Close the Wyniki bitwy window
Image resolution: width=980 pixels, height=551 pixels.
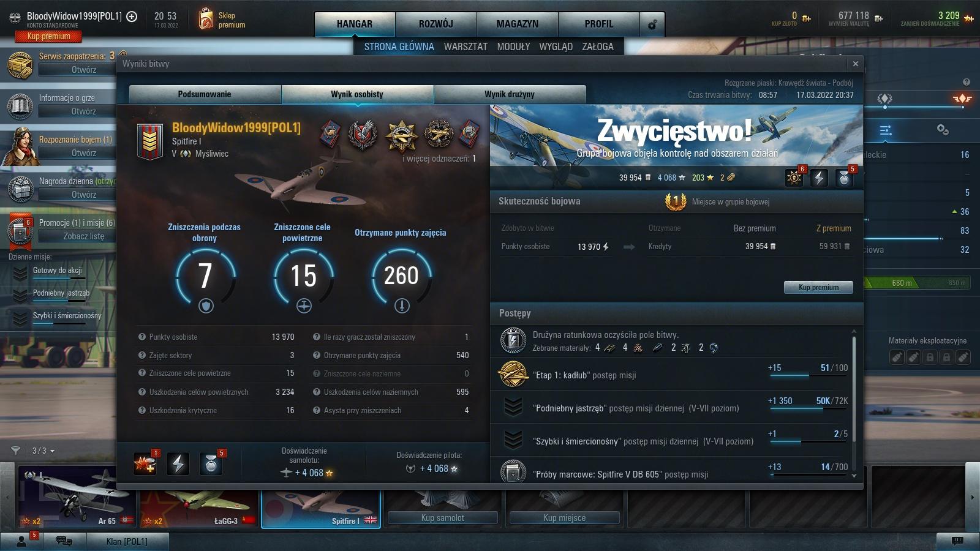[x=855, y=64]
